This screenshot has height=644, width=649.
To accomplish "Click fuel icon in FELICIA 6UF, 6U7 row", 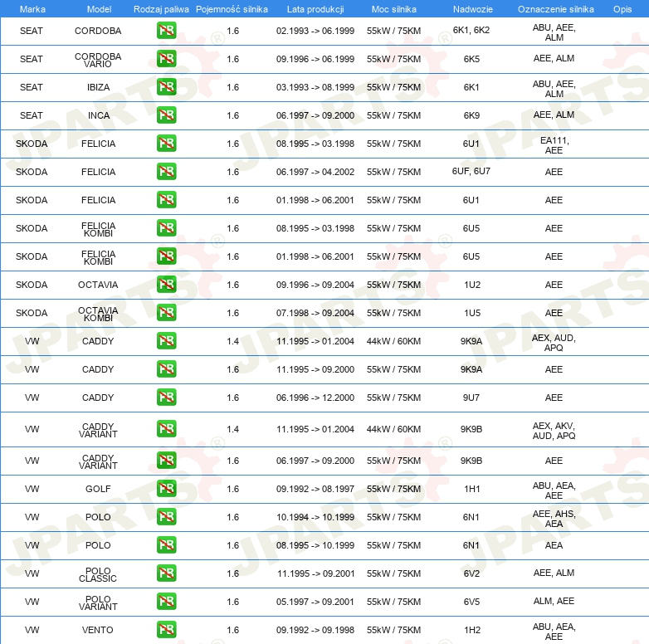I will point(166,171).
